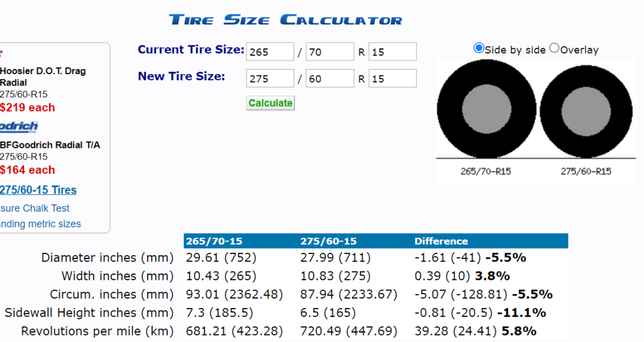Click the Tire Size Calculator title
644x342 pixels.
(286, 19)
